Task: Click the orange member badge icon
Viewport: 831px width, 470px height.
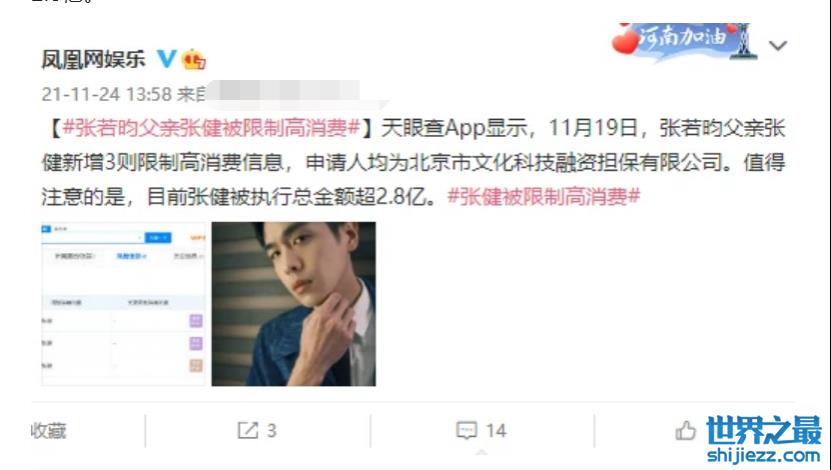Action: tap(194, 60)
